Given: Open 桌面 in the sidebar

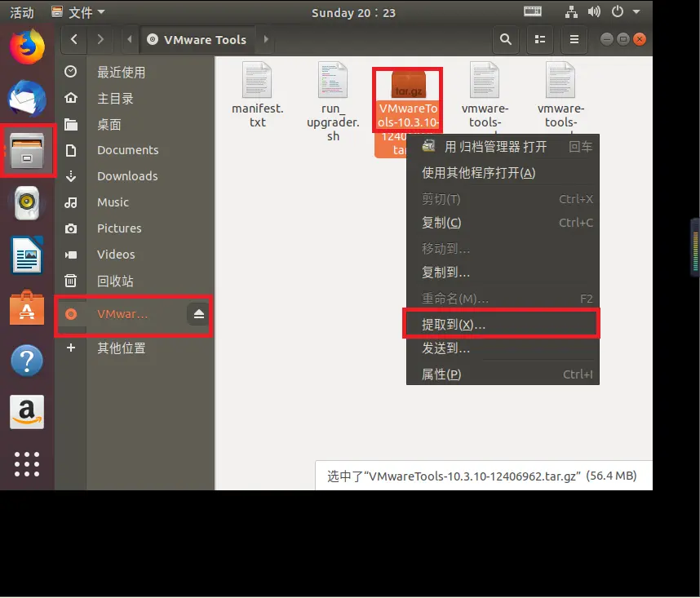Looking at the screenshot, I should click(x=135, y=124).
